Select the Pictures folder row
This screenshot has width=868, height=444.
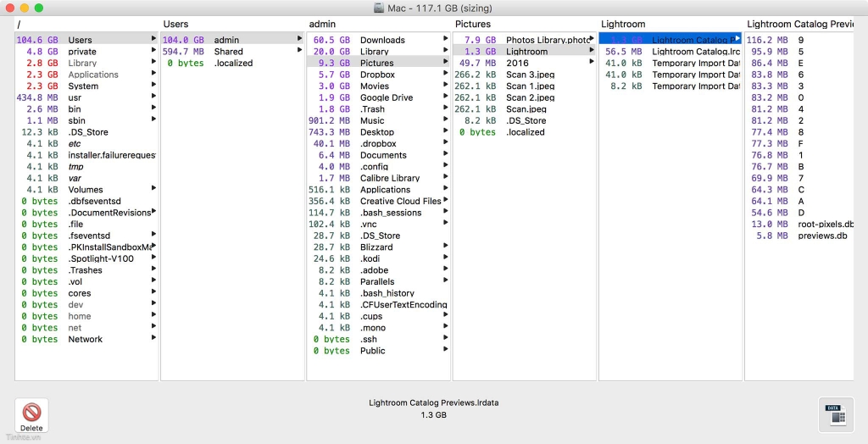[379, 63]
